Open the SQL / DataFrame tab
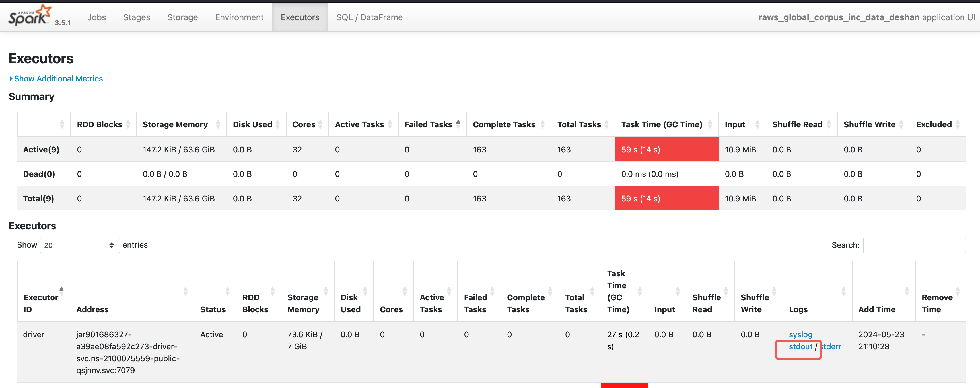 369,17
